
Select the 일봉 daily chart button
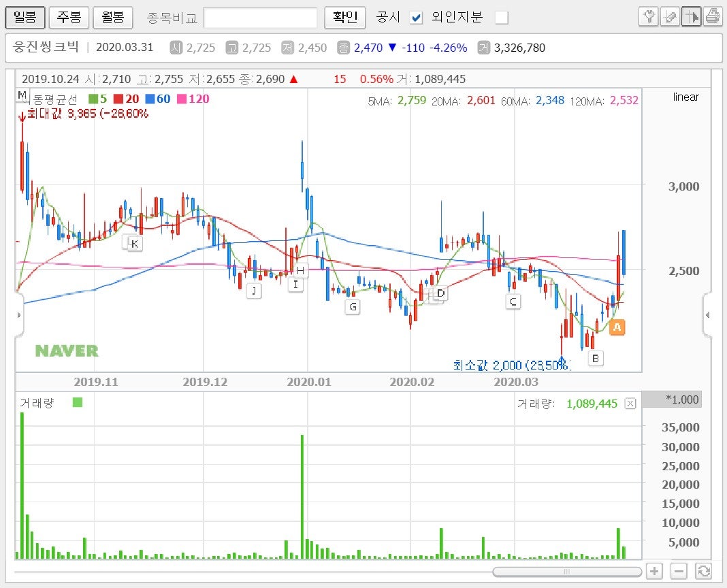25,17
